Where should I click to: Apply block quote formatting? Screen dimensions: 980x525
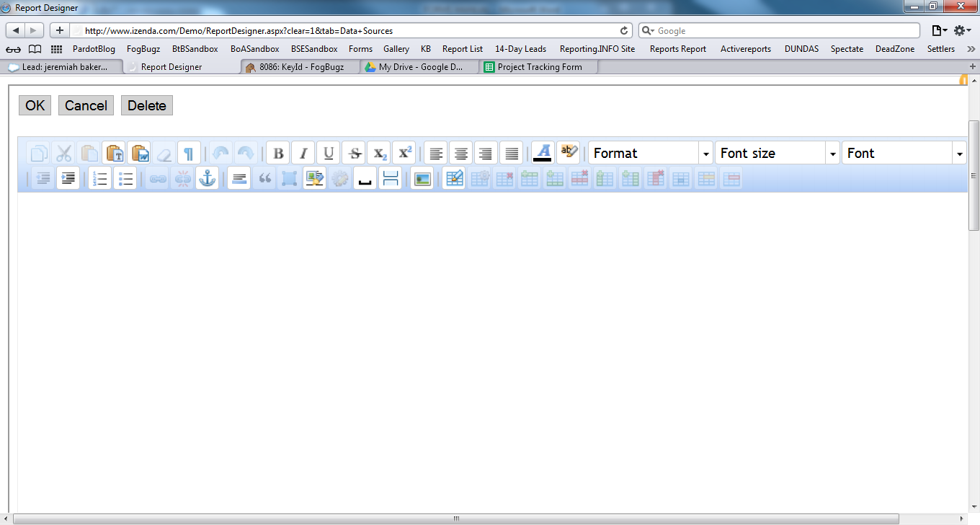click(x=264, y=178)
